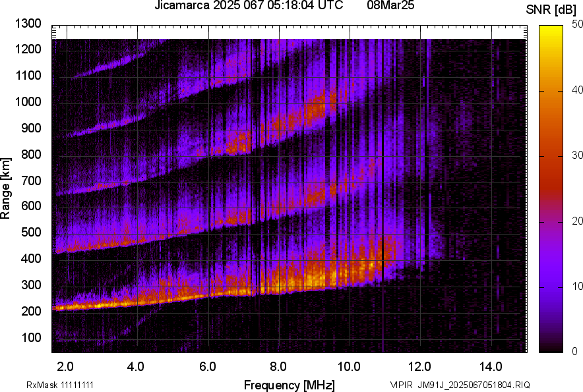Click the range tick label "600"

coord(31,206)
